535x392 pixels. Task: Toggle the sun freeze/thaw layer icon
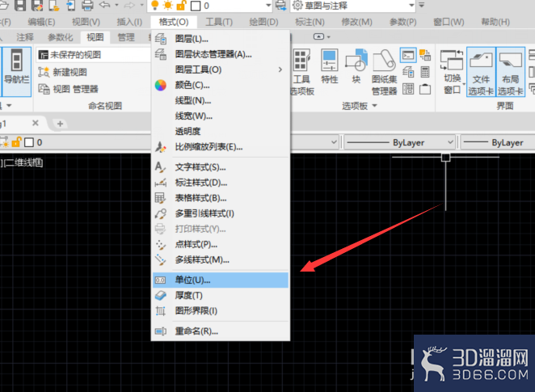coord(168,5)
